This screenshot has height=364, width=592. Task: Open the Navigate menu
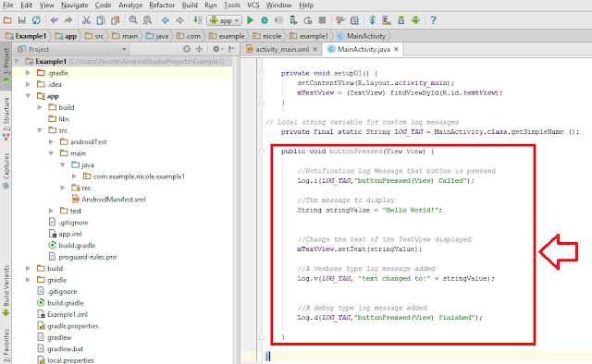tap(74, 6)
